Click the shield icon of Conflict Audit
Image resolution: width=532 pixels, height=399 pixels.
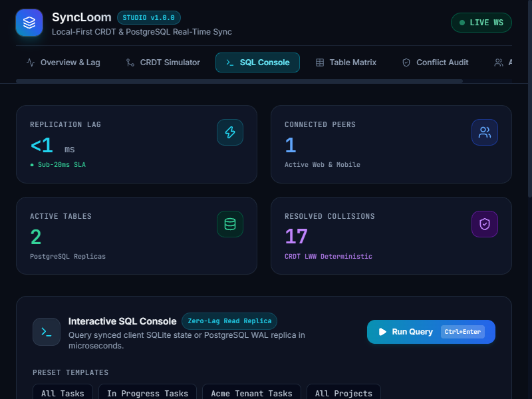406,63
